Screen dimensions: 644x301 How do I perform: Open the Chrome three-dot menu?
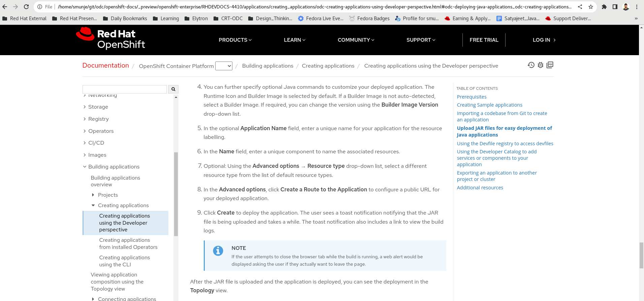pyautogui.click(x=637, y=7)
